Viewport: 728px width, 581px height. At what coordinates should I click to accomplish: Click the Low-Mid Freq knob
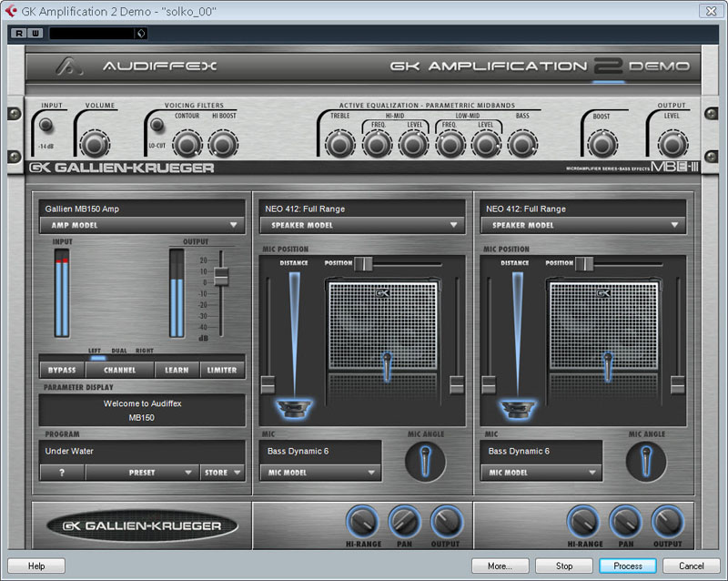point(450,145)
